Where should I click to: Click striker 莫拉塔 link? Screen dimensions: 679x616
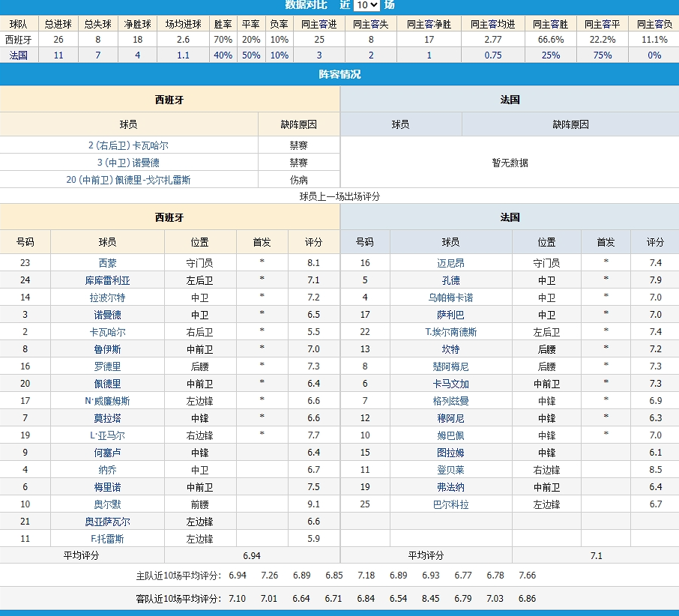point(106,418)
